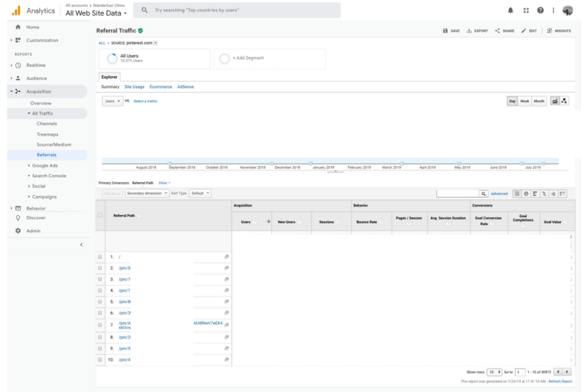Open the advanced filter link

click(500, 193)
